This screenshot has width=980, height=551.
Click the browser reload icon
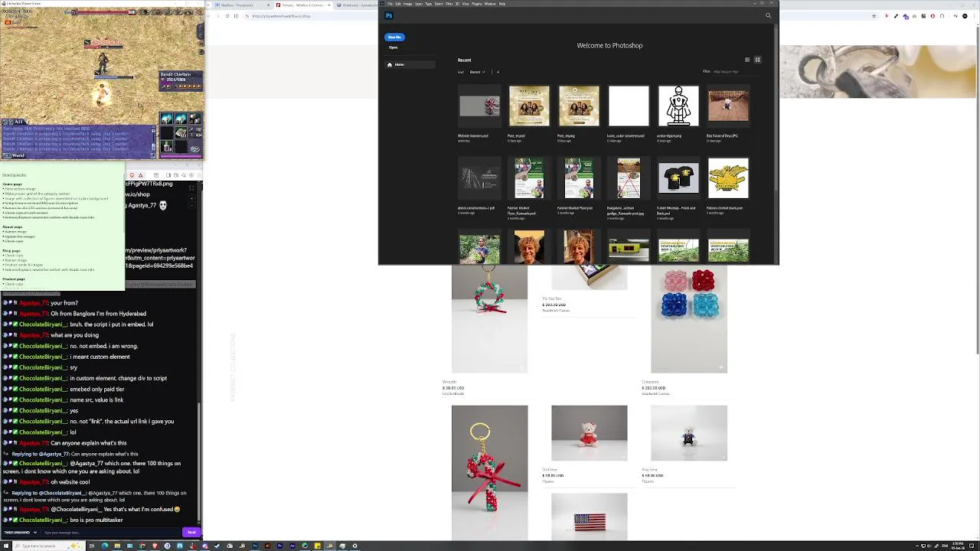227,16
